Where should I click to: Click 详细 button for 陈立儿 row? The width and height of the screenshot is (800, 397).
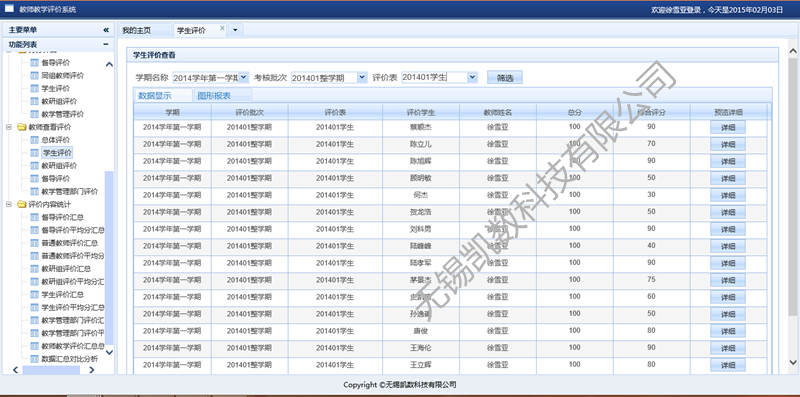click(728, 144)
